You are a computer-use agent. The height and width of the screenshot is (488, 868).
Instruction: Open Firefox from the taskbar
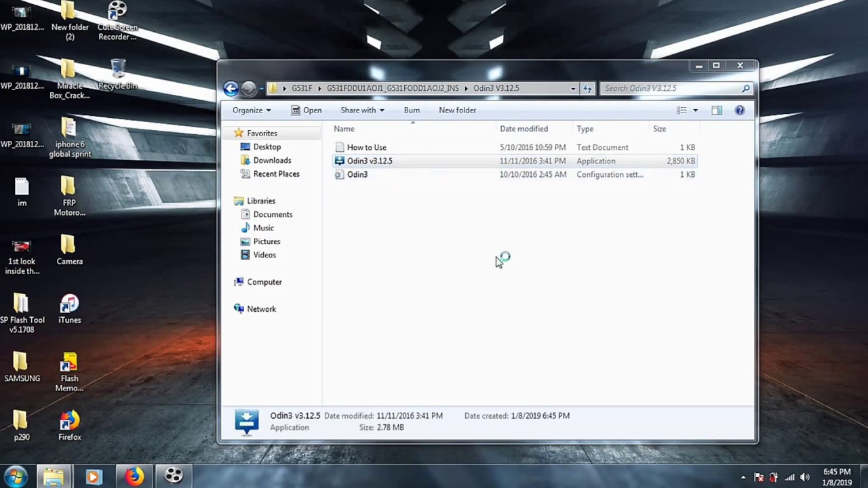pos(134,476)
